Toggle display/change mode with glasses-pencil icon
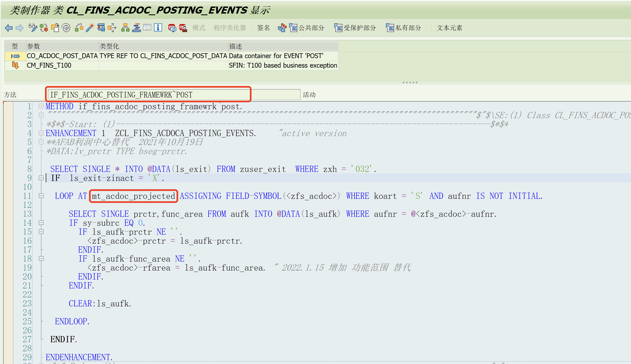631x364 pixels. 33,28
